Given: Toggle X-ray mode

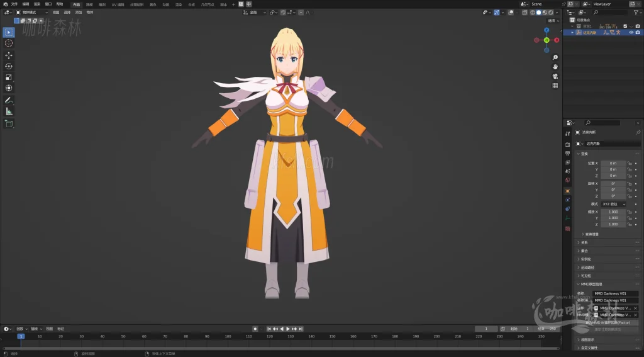Looking at the screenshot, I should tap(525, 13).
